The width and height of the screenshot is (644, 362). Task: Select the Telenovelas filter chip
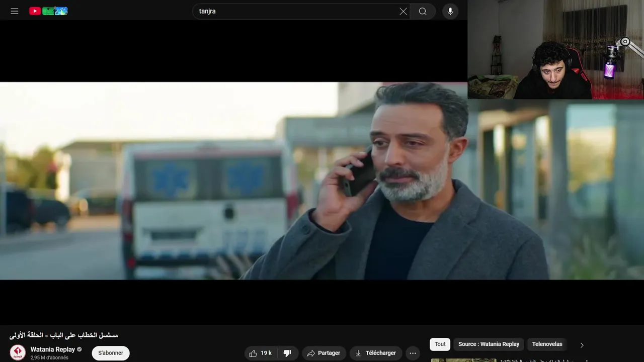(x=547, y=344)
